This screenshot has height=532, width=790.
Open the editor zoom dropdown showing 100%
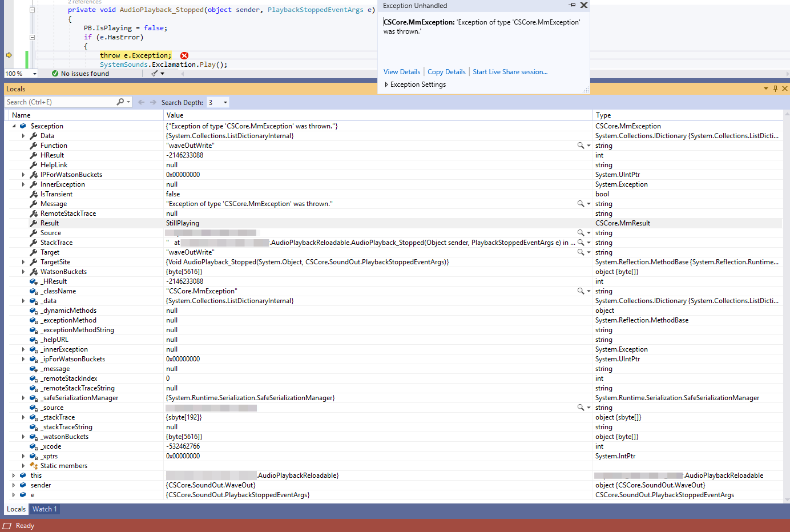tap(35, 73)
